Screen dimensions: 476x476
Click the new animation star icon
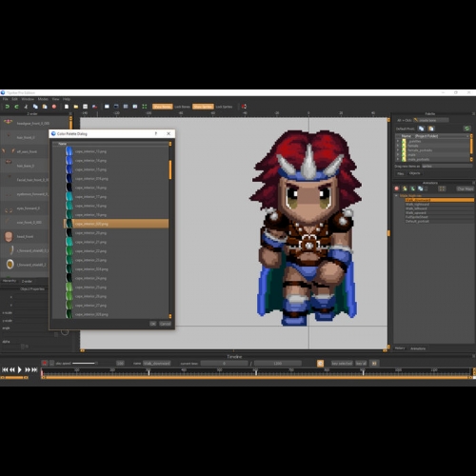(x=405, y=188)
